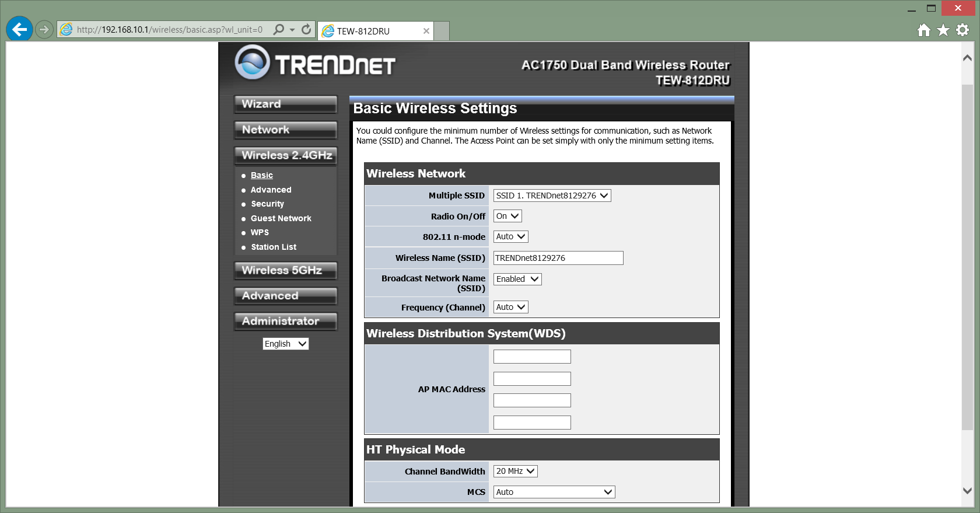Open Favorites star icon
The image size is (980, 513).
coord(943,30)
